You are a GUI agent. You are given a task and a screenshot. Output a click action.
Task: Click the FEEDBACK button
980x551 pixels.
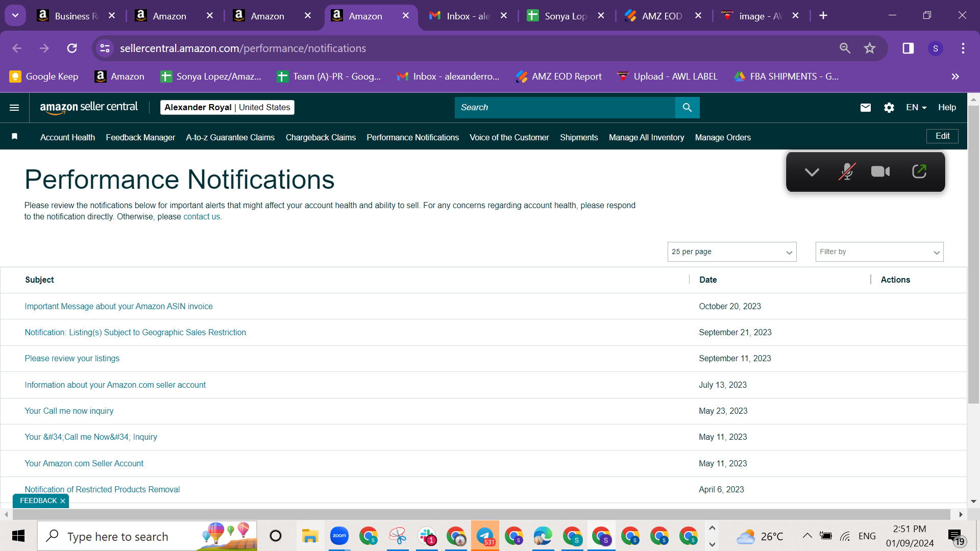pos(38,501)
